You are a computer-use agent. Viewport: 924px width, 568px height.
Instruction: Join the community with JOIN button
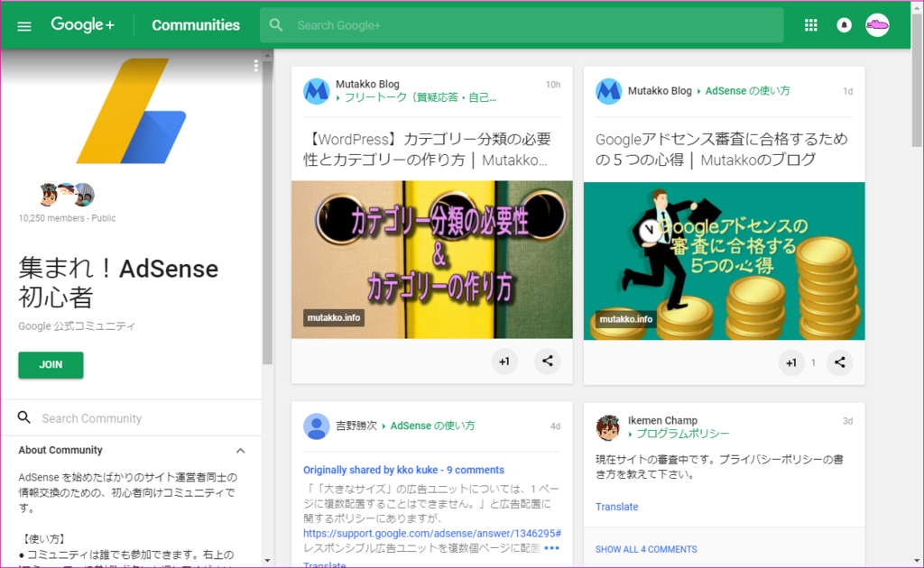[51, 365]
